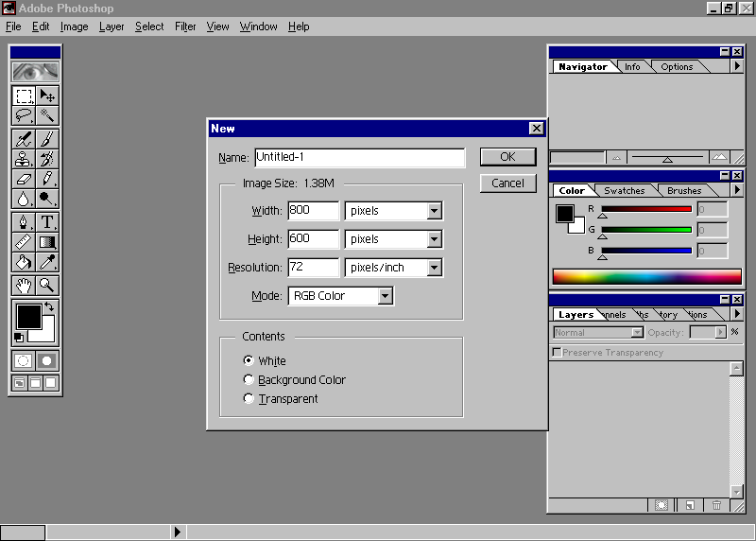The image size is (756, 541).
Task: Switch to Standard editing mode in toolbox
Action: point(23,360)
